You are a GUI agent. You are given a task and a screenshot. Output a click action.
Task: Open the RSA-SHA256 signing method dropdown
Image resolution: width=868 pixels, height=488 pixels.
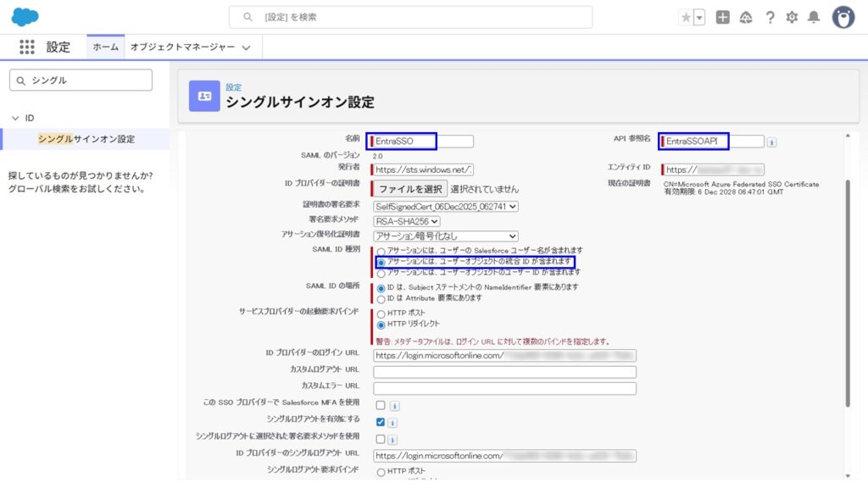tap(407, 221)
